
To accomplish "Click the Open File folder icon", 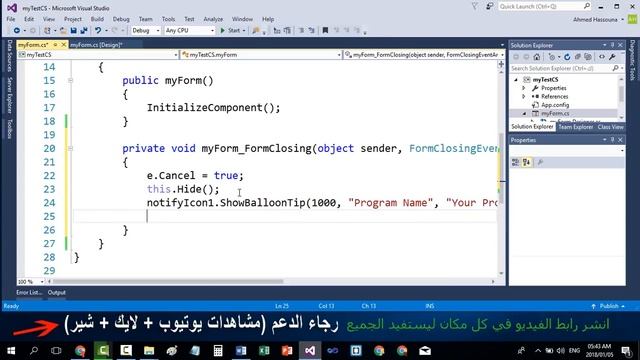I will point(63,31).
